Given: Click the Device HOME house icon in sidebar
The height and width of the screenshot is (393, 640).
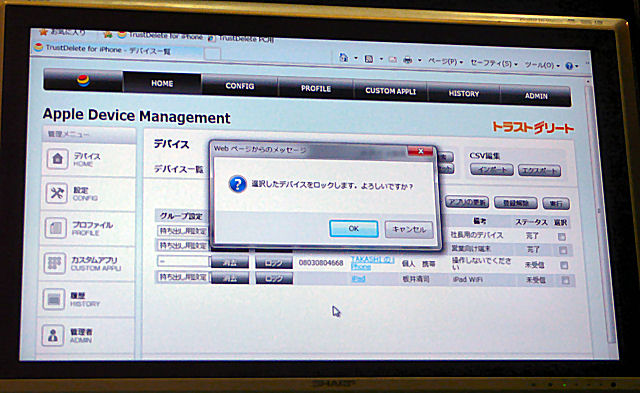Looking at the screenshot, I should 57,158.
